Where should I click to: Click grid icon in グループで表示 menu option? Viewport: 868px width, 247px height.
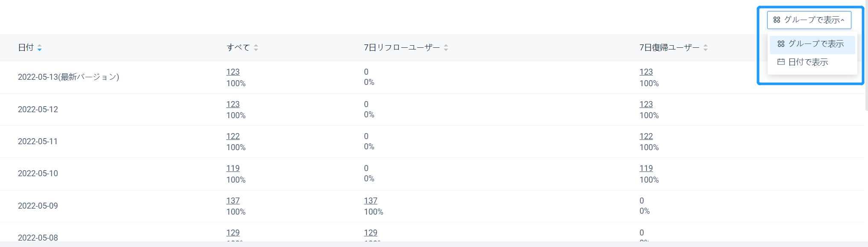tap(781, 44)
